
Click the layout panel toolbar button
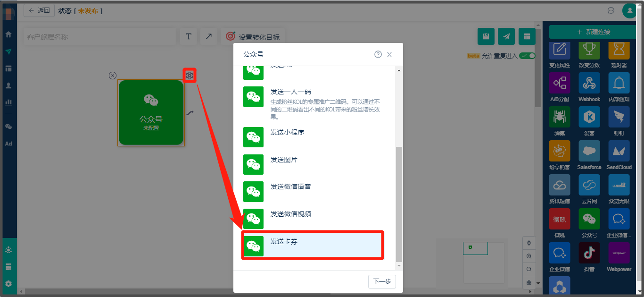527,36
